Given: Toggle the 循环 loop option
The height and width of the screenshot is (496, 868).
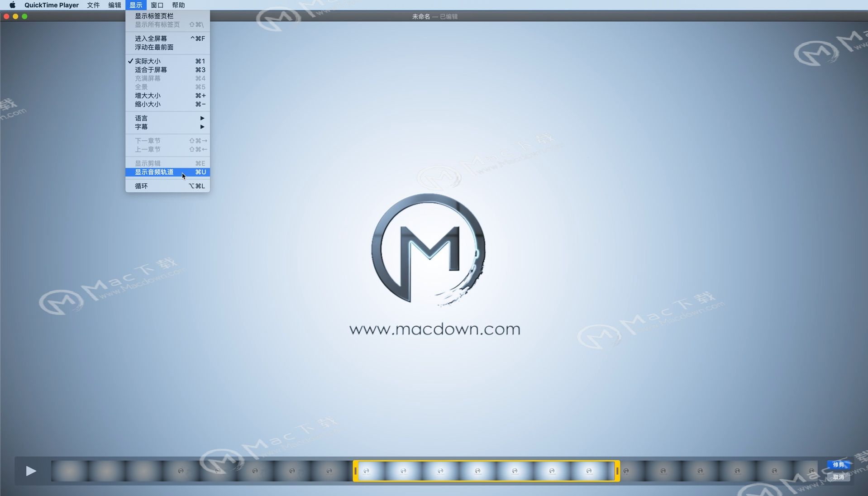Looking at the screenshot, I should [167, 186].
